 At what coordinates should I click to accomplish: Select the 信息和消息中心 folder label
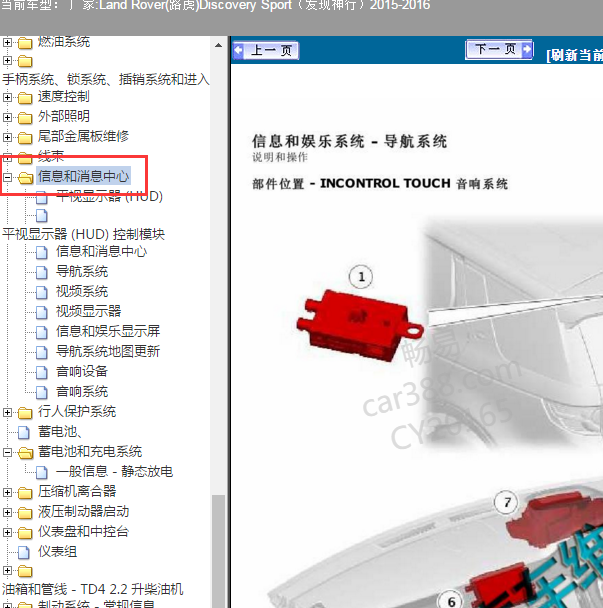83,176
